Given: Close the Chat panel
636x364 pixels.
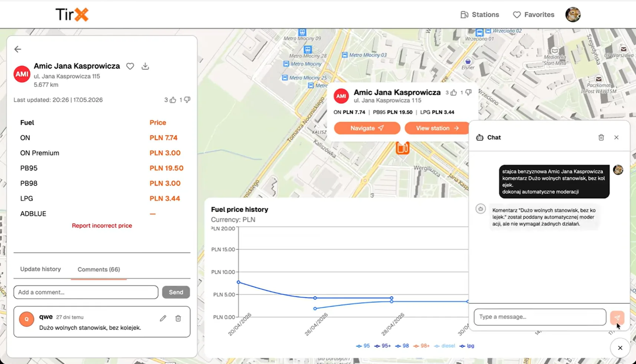Looking at the screenshot, I should [x=616, y=138].
